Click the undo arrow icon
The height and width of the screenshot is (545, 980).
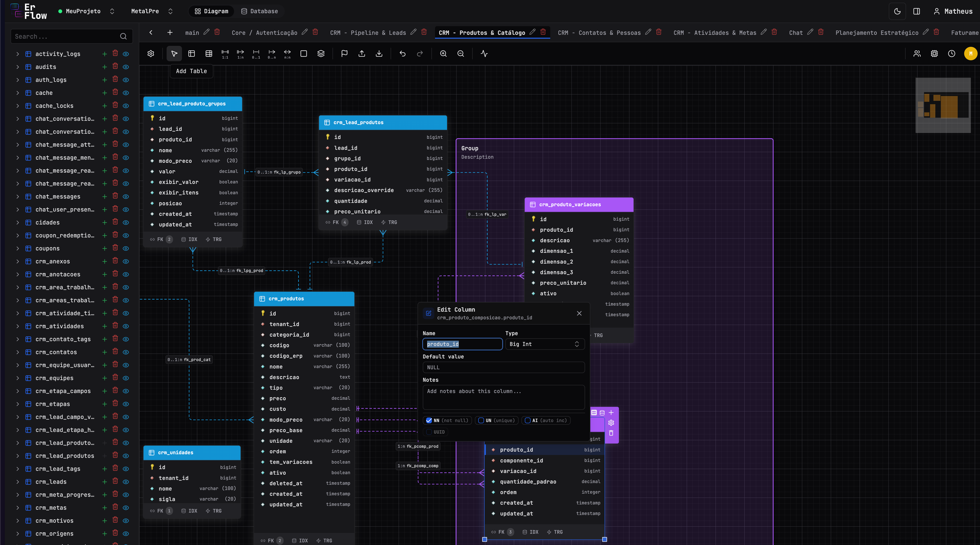coord(403,54)
